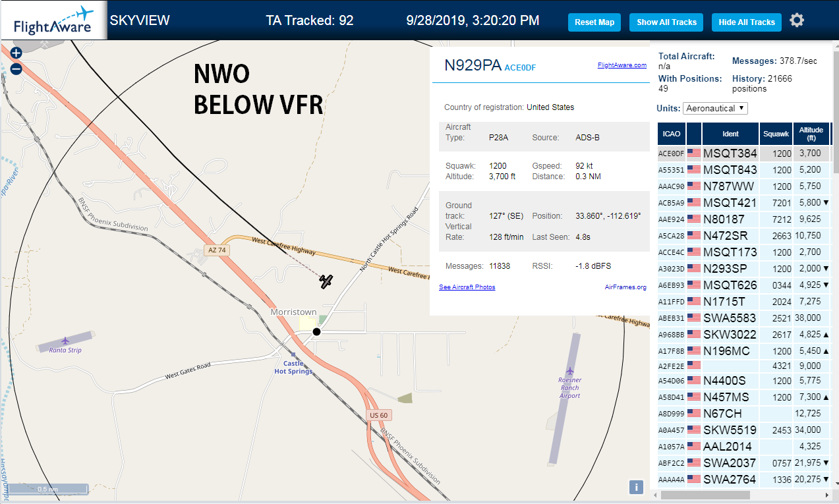This screenshot has height=504, width=839.
Task: Select the MSQT173 aircraft row
Action: click(x=744, y=252)
